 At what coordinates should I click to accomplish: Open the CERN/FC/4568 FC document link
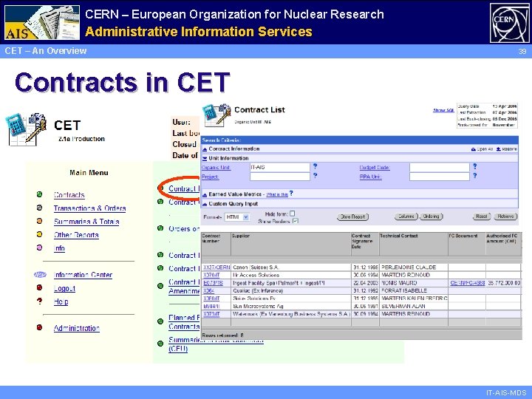point(468,283)
